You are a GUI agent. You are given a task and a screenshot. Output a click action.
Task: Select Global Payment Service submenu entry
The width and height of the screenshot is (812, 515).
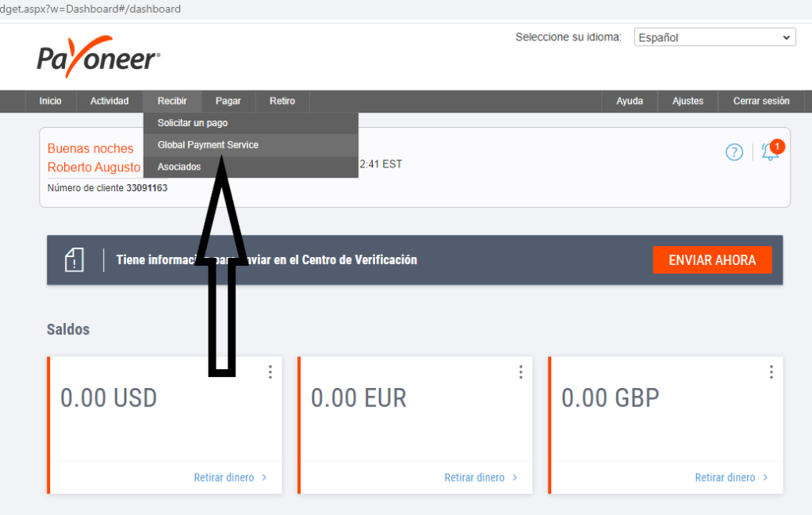(251, 145)
